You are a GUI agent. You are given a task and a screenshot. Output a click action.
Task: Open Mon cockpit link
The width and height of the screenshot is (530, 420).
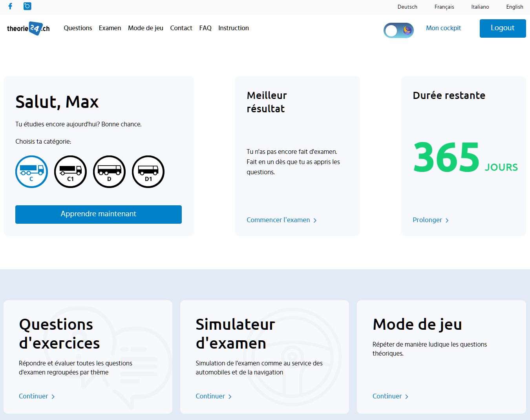(x=443, y=28)
